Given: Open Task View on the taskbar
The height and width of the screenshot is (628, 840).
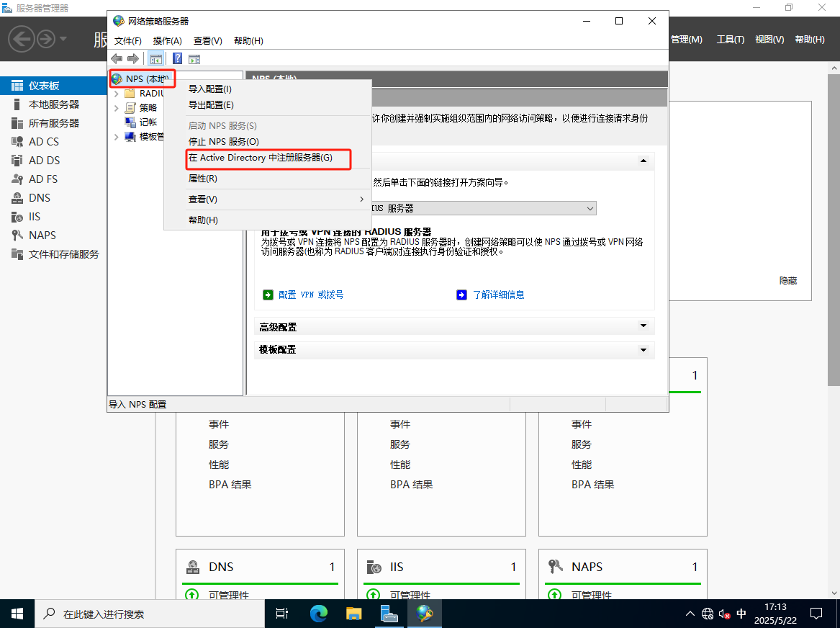Looking at the screenshot, I should (x=282, y=614).
